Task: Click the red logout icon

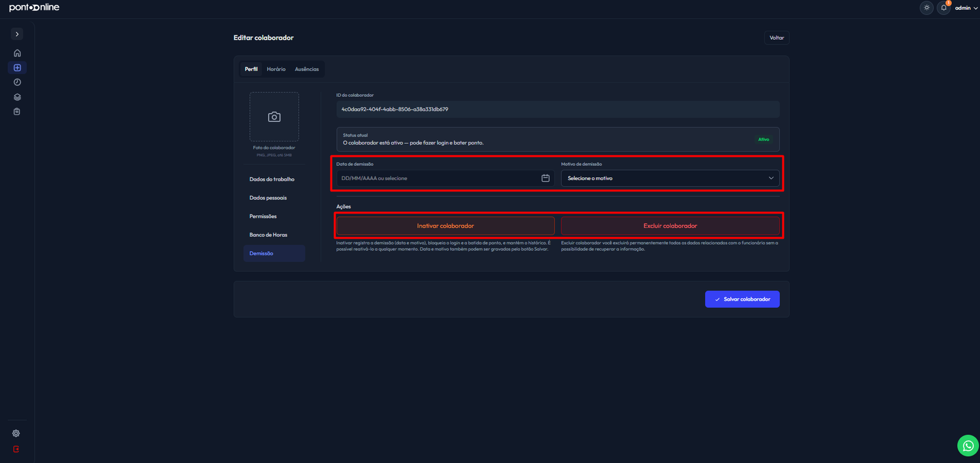Action: click(16, 449)
